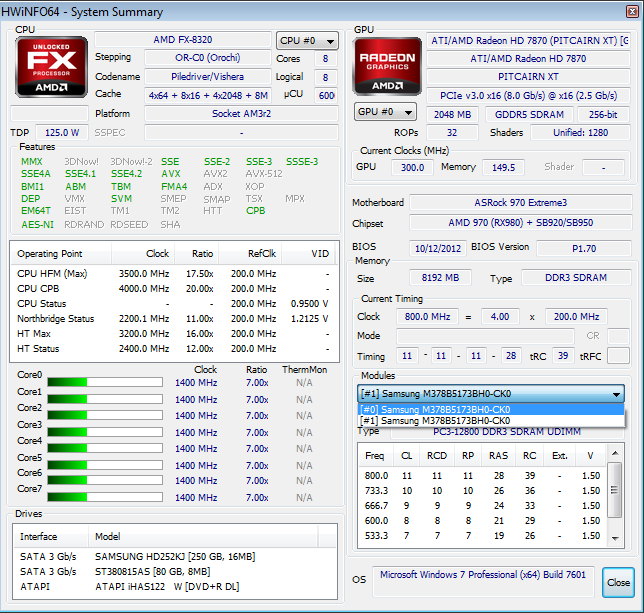Select the ST380815AS drive row
Viewport: 644px width, 613px height.
point(175,572)
